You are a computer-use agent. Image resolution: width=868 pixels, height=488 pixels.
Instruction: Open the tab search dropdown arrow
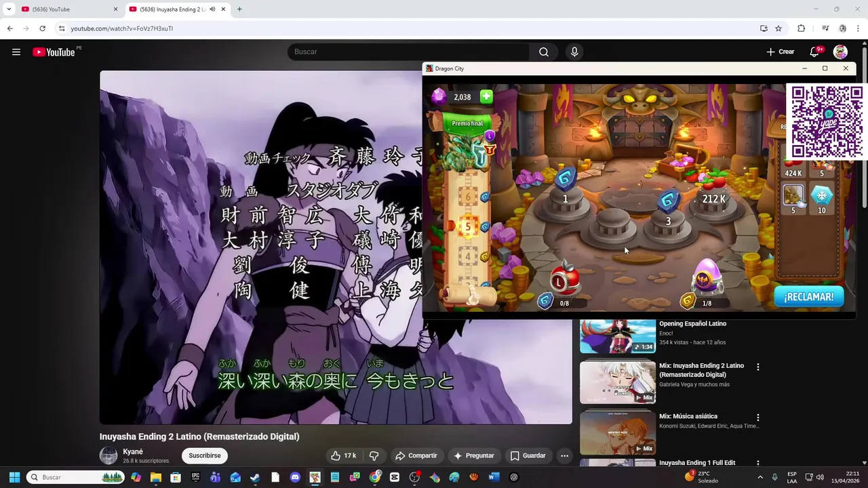tap(9, 9)
